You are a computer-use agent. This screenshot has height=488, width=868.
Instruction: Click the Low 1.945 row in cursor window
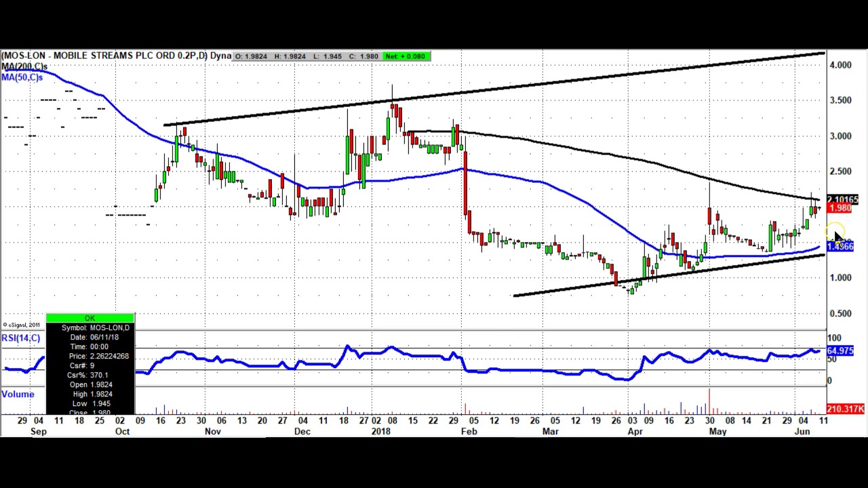click(92, 404)
